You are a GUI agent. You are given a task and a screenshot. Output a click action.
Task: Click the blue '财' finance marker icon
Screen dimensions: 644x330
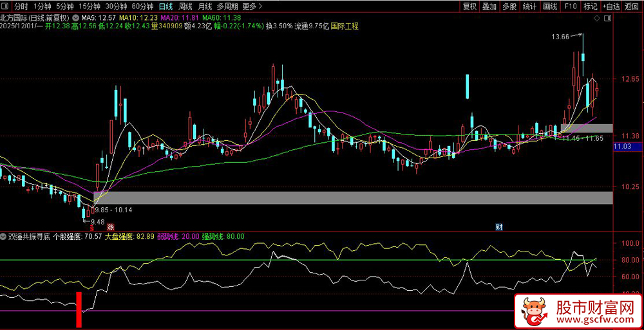click(498, 227)
